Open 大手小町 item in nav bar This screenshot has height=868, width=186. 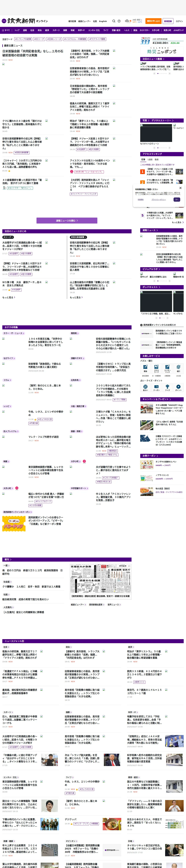tap(155, 30)
